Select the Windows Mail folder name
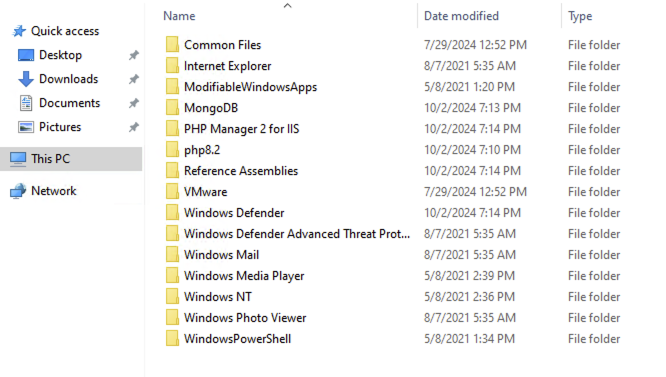Screen dimensions: 666x377 click(221, 255)
